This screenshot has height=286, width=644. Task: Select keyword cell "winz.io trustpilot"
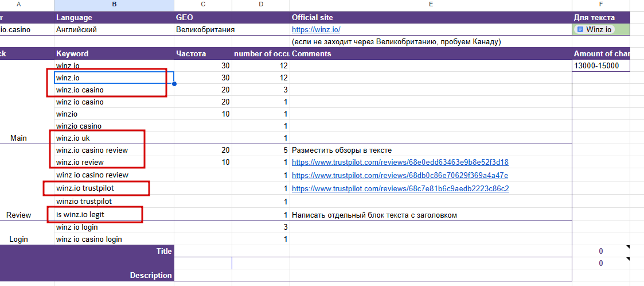click(x=114, y=188)
